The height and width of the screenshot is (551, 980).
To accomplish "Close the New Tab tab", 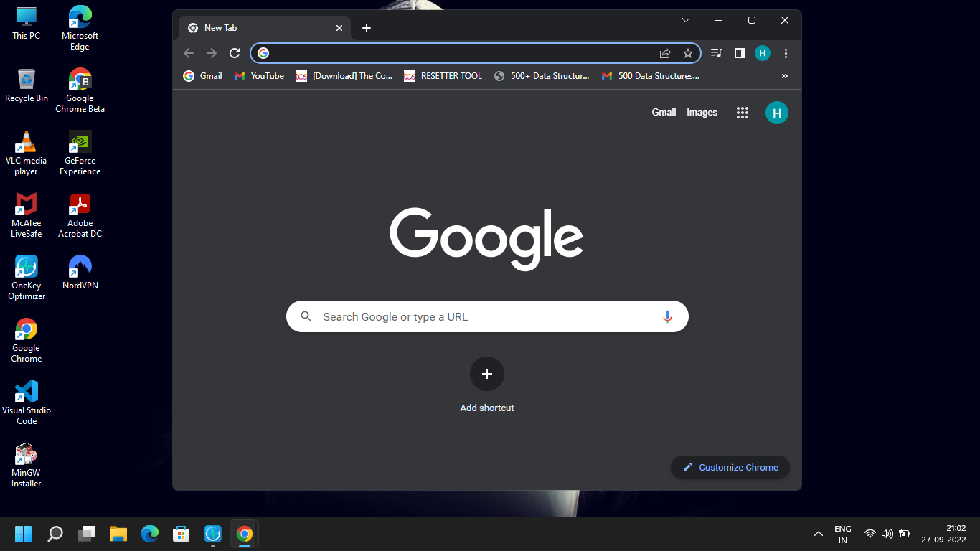I will coord(339,28).
